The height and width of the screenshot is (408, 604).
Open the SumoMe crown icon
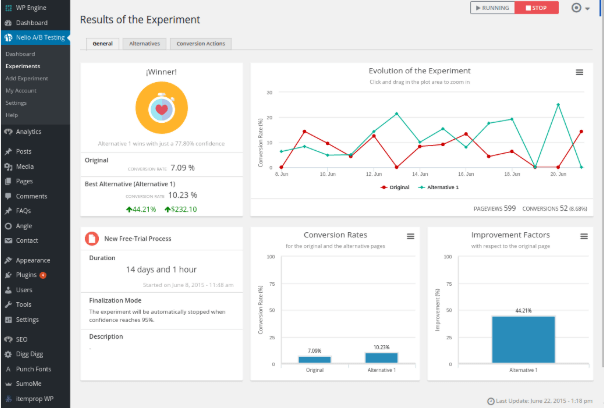click(x=8, y=384)
